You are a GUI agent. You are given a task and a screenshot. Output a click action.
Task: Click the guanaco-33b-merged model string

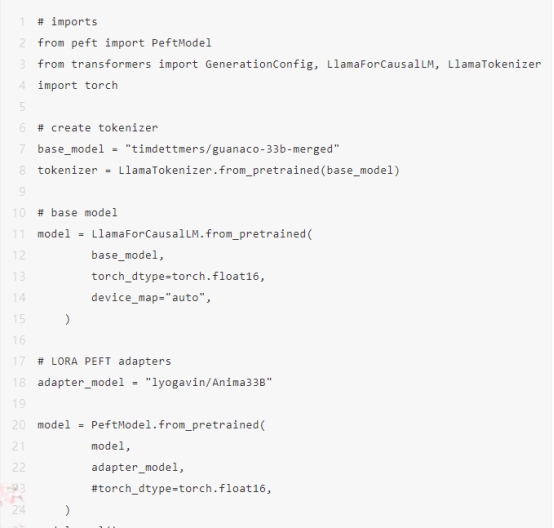pos(232,149)
